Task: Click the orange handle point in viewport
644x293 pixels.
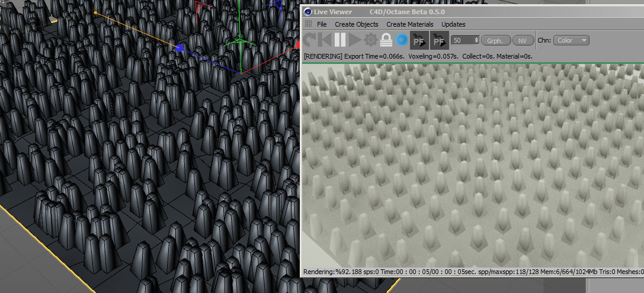Action: coord(95,12)
